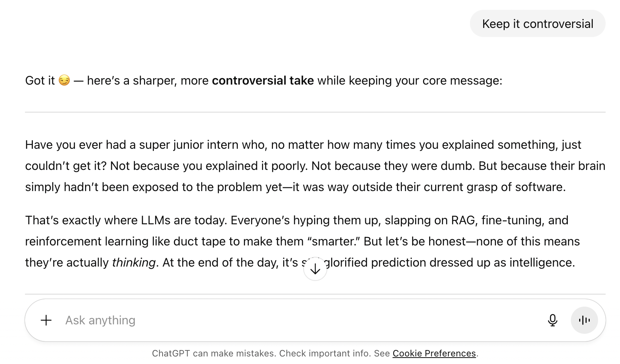Click the "ChatGPT can make mistakes" disclaimer
The image size is (620, 364).
pyautogui.click(x=315, y=353)
